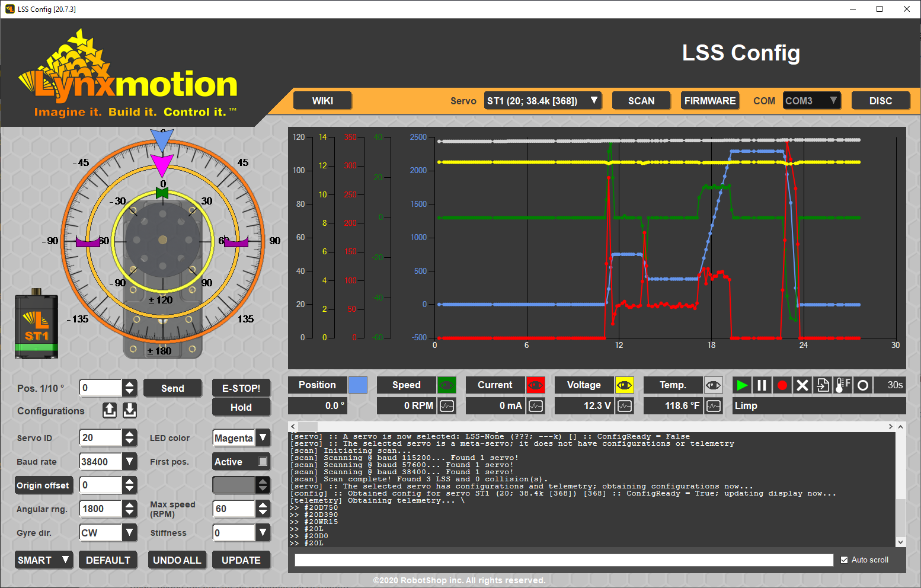921x588 pixels.
Task: Start telemetry graph with green play button
Action: pos(742,385)
